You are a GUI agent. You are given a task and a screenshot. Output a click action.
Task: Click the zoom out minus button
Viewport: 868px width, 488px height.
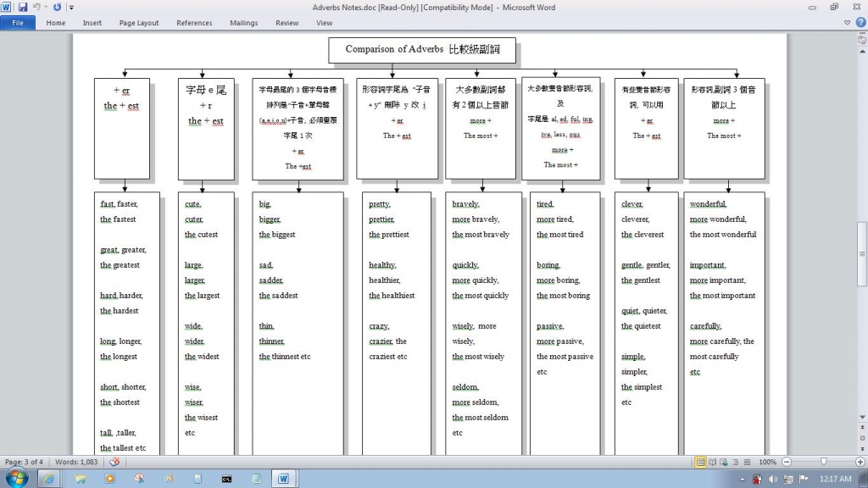pyautogui.click(x=787, y=462)
